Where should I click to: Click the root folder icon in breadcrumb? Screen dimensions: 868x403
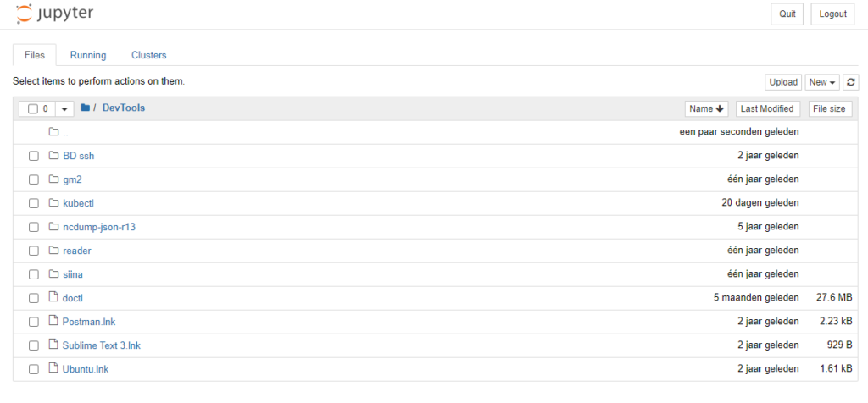pyautogui.click(x=85, y=108)
